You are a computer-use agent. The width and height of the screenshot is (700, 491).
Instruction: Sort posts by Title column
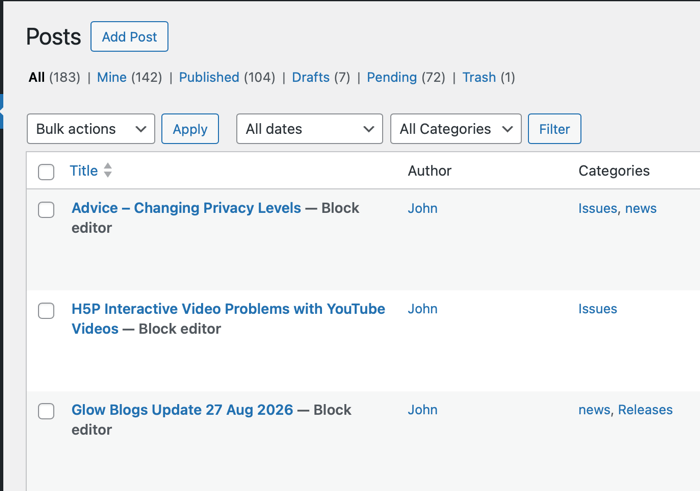(x=83, y=171)
